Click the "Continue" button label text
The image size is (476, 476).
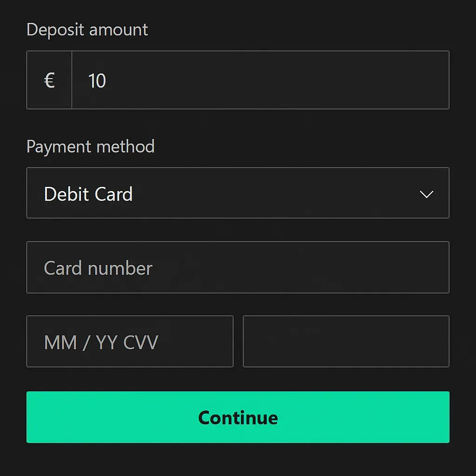tap(238, 417)
